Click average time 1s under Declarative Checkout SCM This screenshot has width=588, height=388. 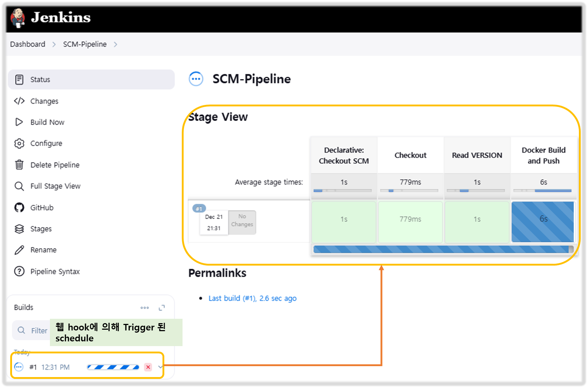[x=344, y=182]
